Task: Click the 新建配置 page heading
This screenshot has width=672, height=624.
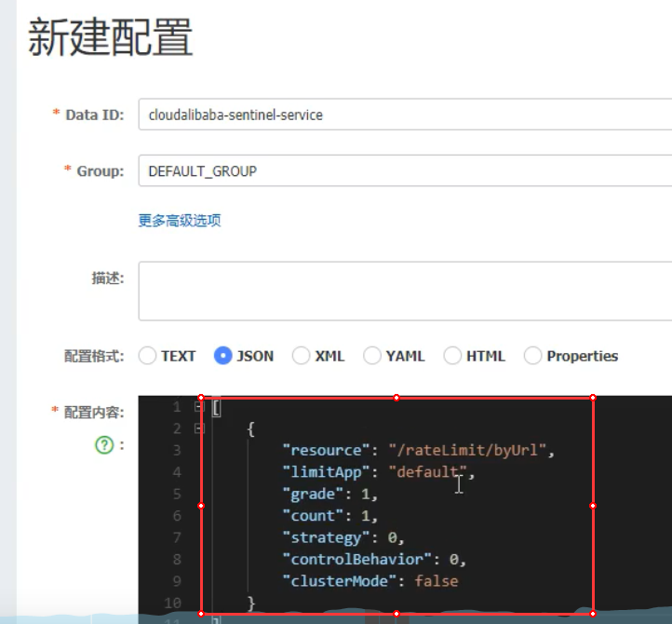Action: coord(111,37)
